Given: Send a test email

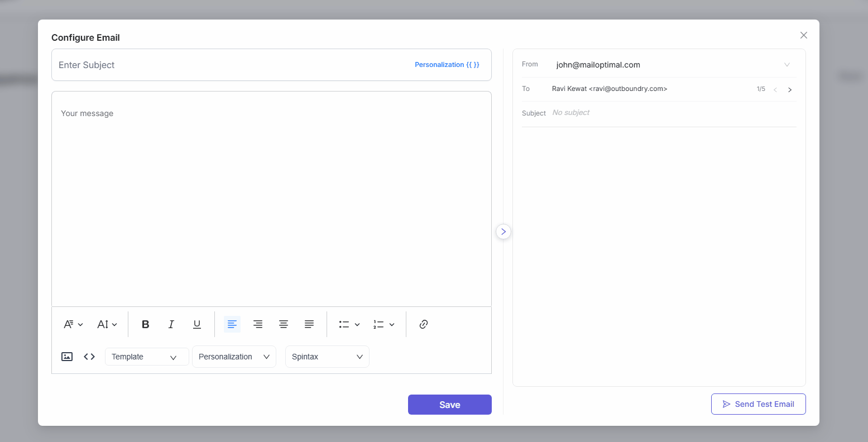Looking at the screenshot, I should pos(758,403).
